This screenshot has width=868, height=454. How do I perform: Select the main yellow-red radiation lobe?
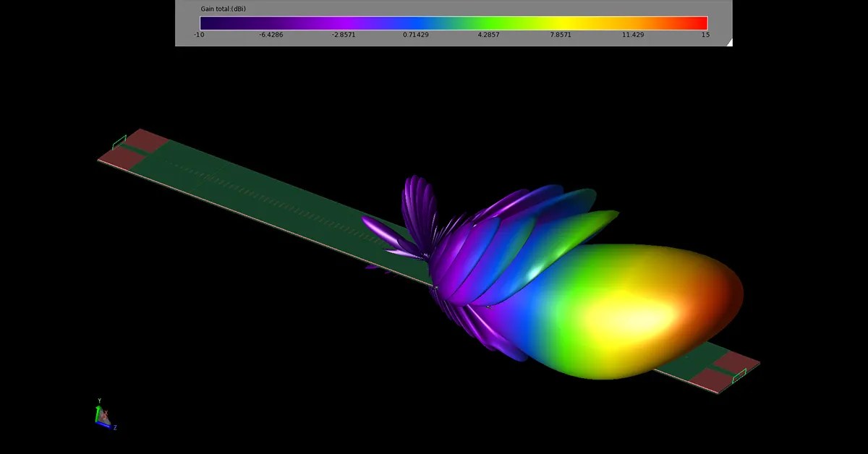click(637, 311)
